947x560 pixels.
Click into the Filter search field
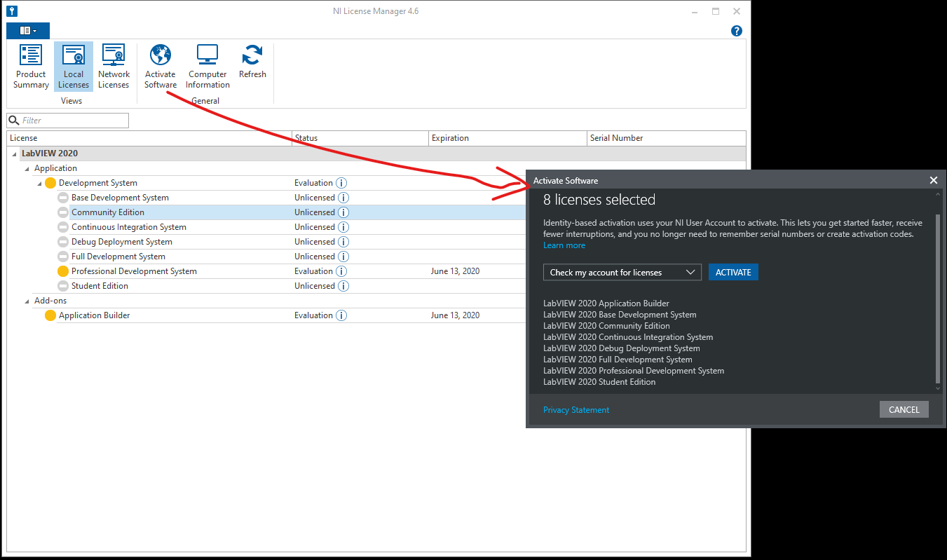[x=68, y=121]
